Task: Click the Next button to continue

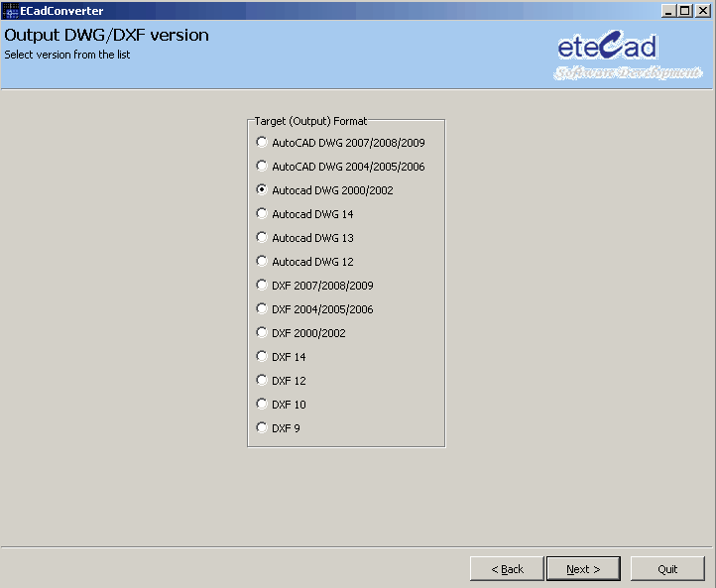Action: pos(583,569)
